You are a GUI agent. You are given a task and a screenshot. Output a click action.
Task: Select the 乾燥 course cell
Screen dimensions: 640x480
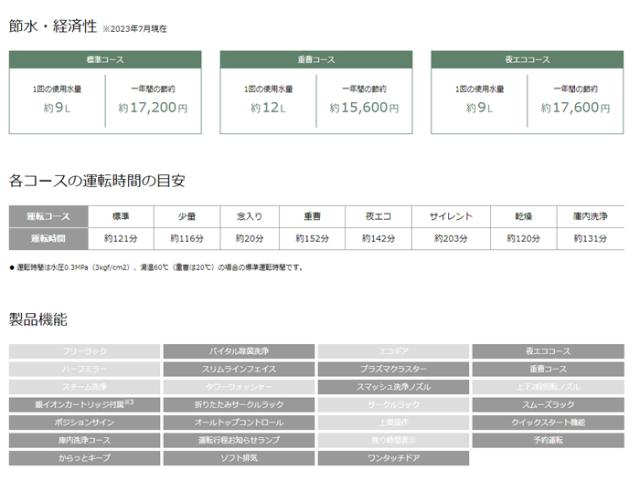click(x=524, y=216)
